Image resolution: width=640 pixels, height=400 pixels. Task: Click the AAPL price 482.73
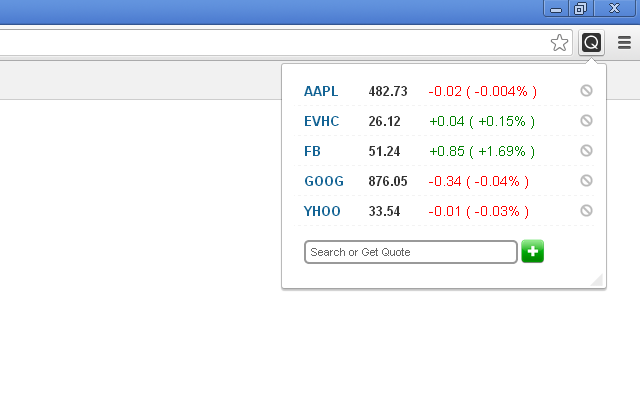(x=388, y=91)
